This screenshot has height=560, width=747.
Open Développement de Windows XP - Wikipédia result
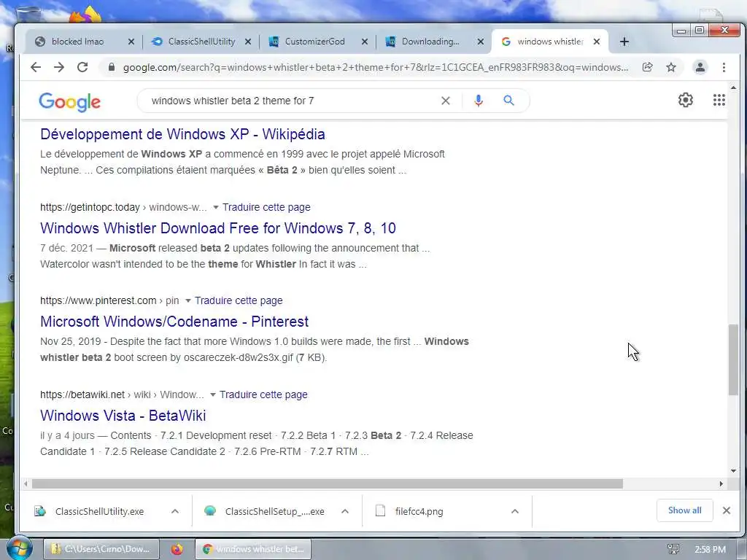(182, 134)
